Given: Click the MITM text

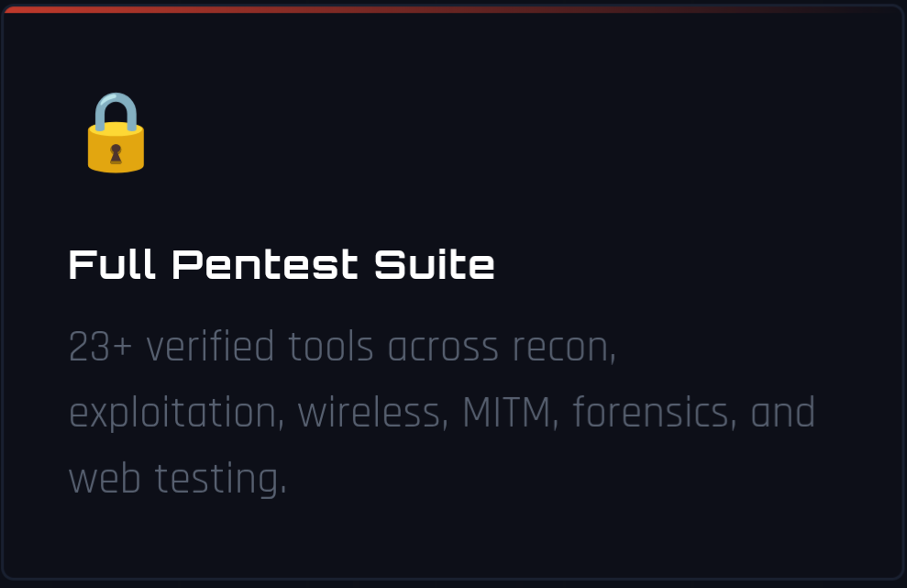Looking at the screenshot, I should coord(507,413).
